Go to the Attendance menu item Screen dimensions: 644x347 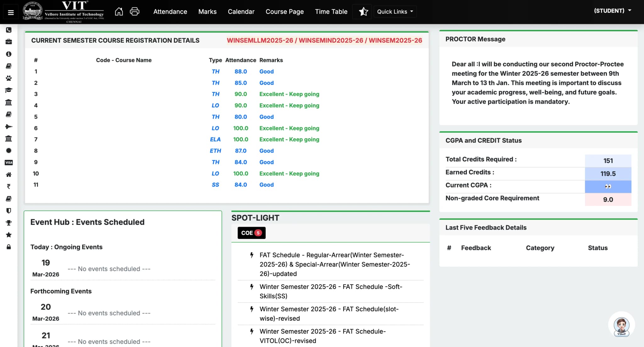(170, 12)
